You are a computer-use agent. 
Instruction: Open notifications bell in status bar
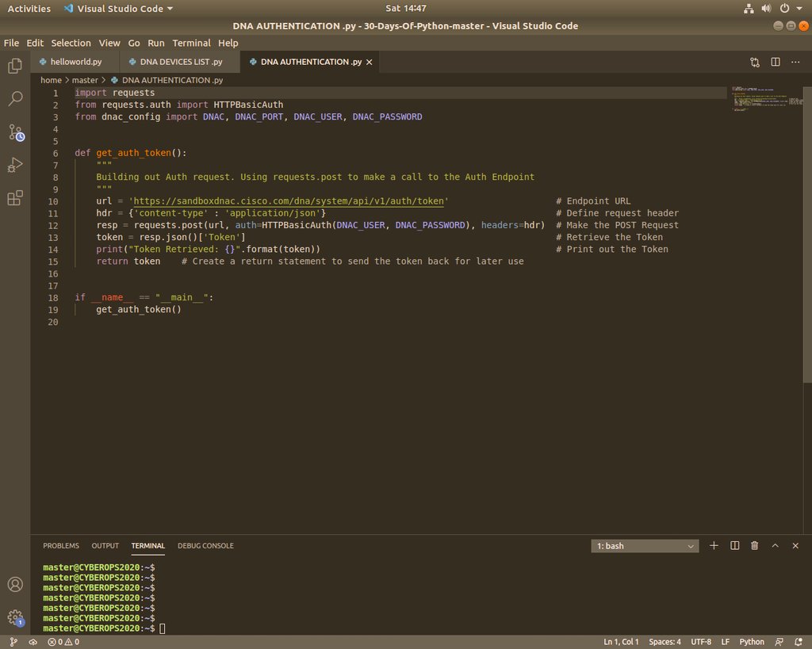coord(798,642)
